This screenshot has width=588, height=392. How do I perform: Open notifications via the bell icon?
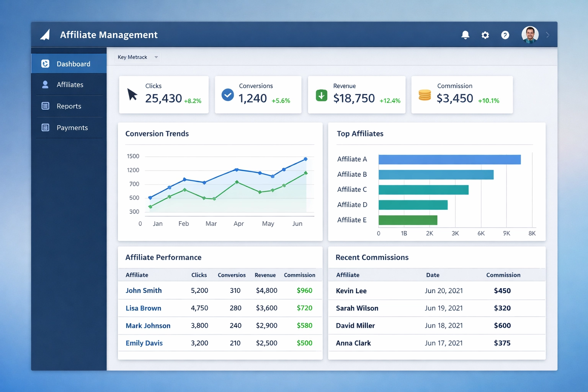point(465,35)
